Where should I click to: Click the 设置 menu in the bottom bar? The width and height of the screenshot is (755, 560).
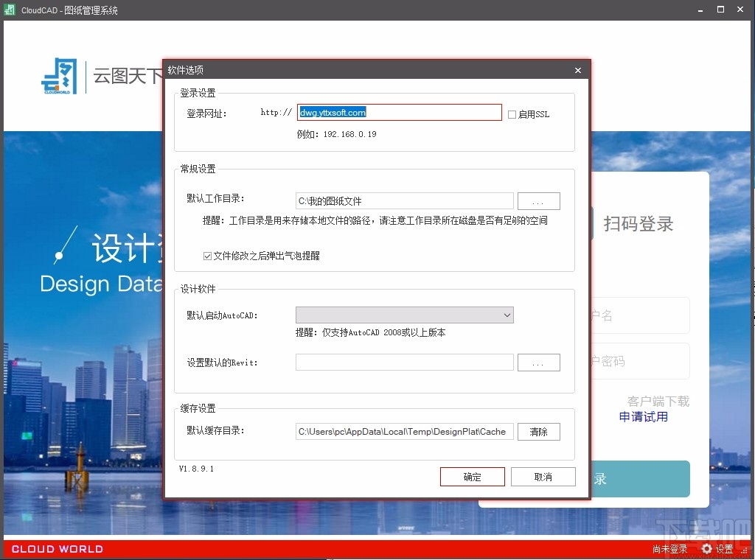(723, 549)
